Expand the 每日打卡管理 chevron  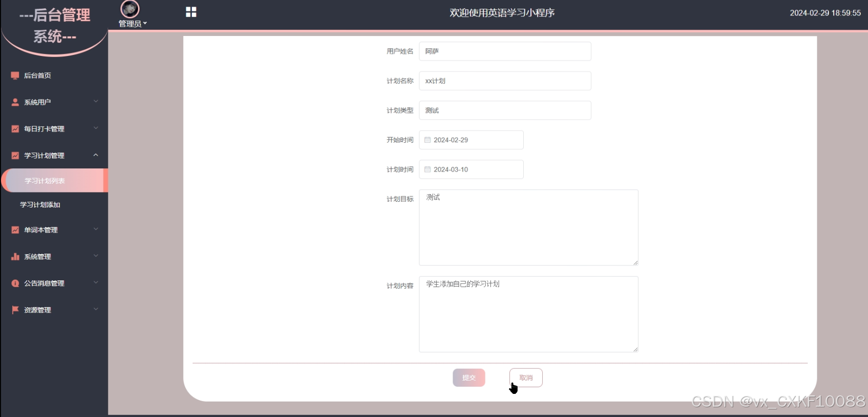click(96, 128)
